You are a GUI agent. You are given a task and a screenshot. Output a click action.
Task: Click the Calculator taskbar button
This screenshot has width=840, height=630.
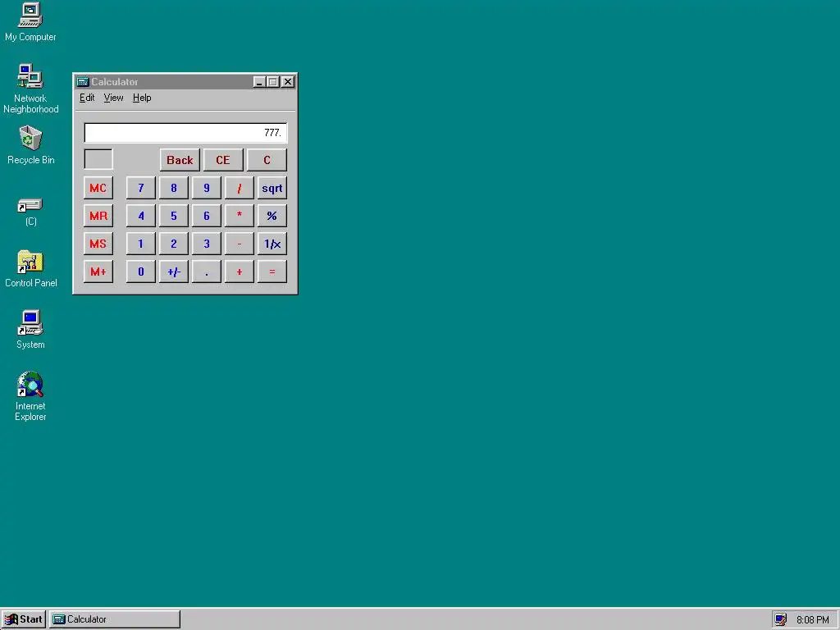115,619
